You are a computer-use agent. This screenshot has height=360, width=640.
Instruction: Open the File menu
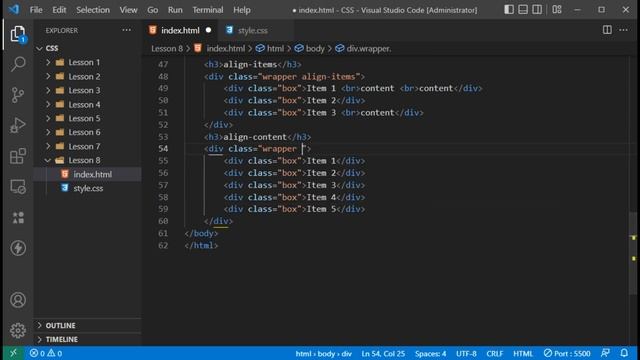[36, 10]
